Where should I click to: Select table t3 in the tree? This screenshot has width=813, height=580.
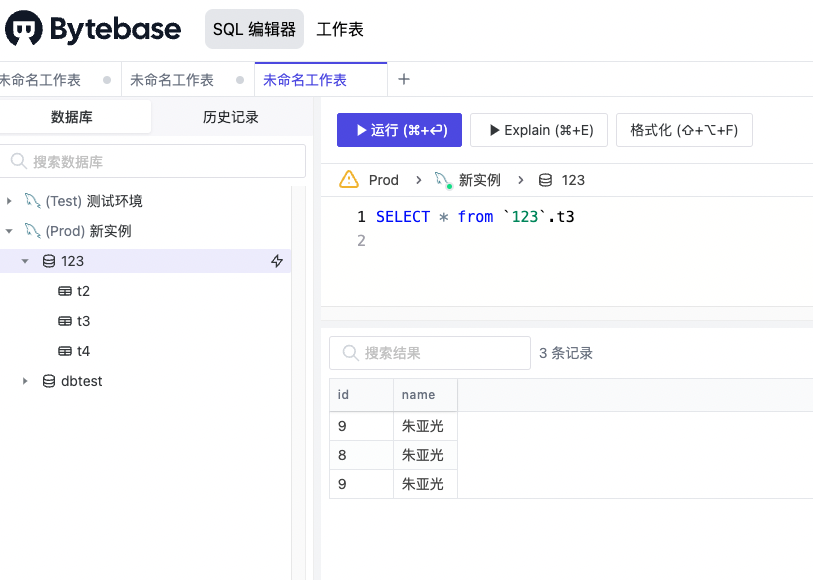[83, 321]
